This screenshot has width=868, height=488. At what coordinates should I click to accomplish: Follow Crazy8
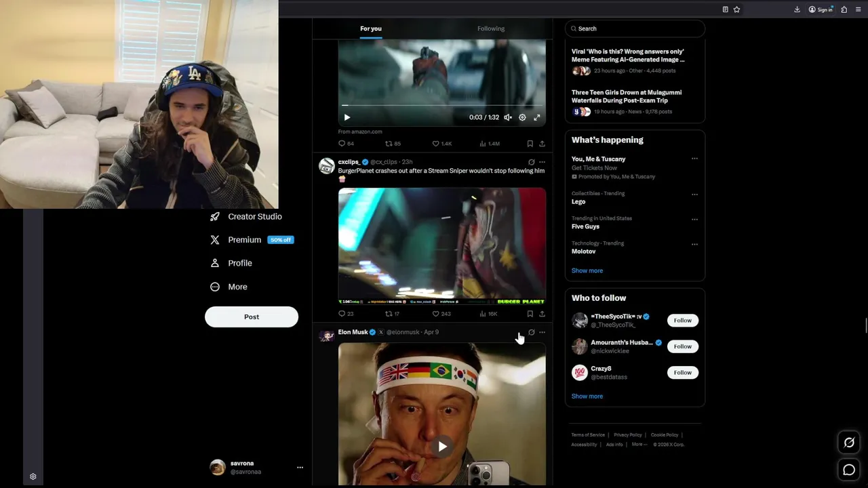(682, 373)
